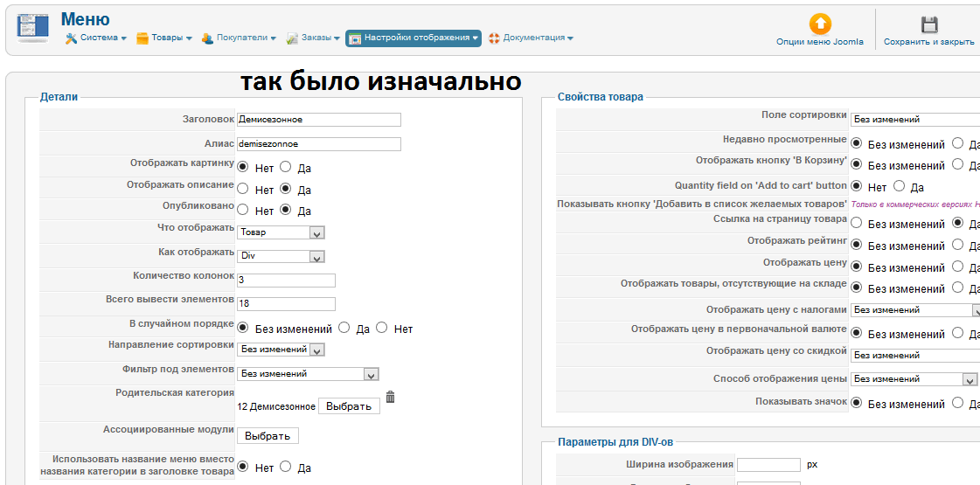Image resolution: width=980 pixels, height=485 pixels.
Task: Open the Что отображать dropdown
Action: click(x=281, y=232)
